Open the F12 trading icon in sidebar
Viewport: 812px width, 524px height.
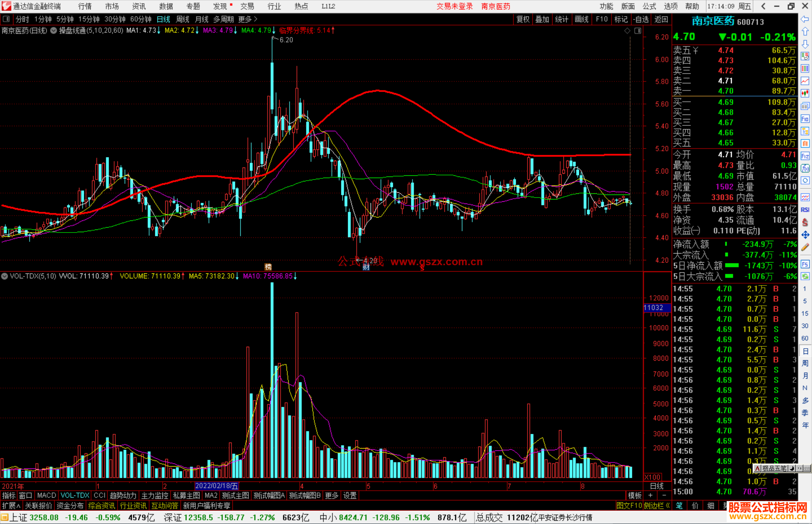[x=805, y=156]
